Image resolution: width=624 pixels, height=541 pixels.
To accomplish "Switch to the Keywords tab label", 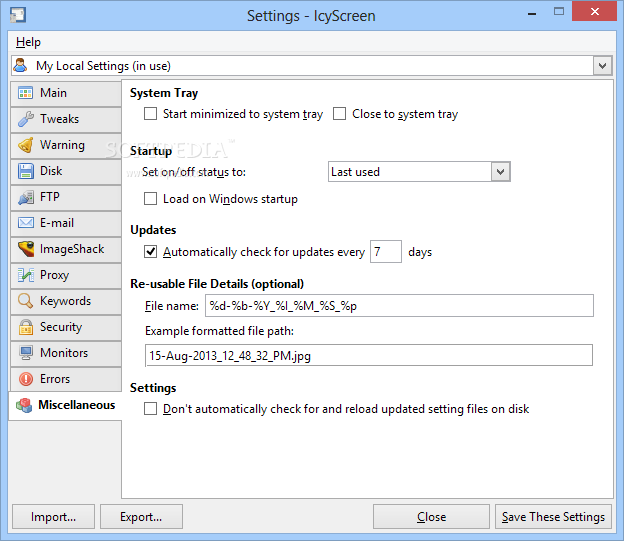I will (x=66, y=301).
